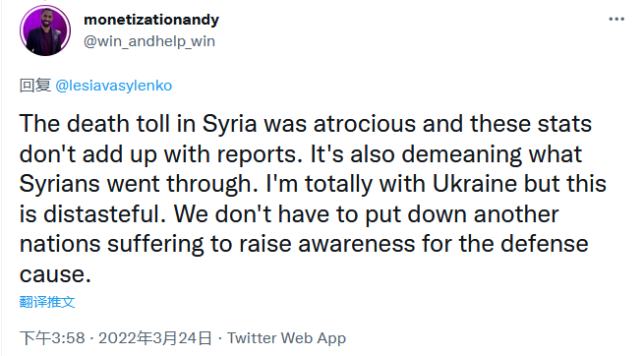This screenshot has height=356, width=644.
Task: Click the 2022年3月24日 date
Action: click(x=155, y=338)
